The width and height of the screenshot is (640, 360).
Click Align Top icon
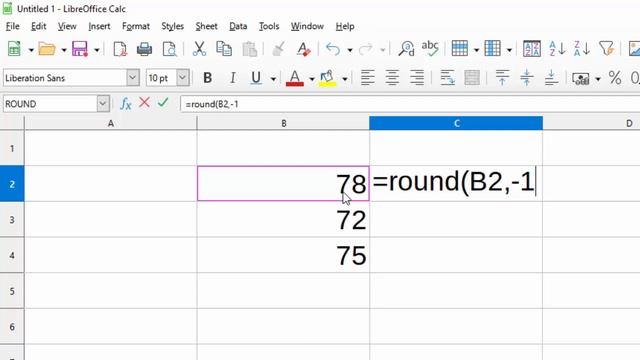pos(502,78)
